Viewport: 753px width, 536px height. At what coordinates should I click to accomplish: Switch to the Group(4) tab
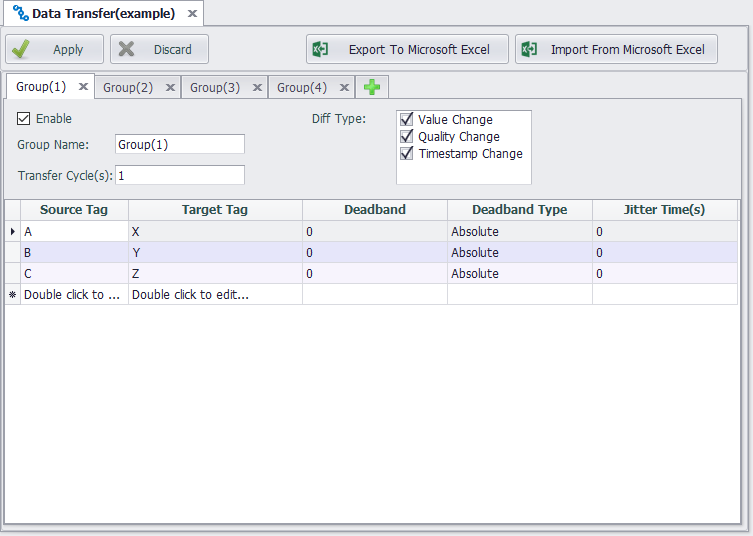pos(302,88)
